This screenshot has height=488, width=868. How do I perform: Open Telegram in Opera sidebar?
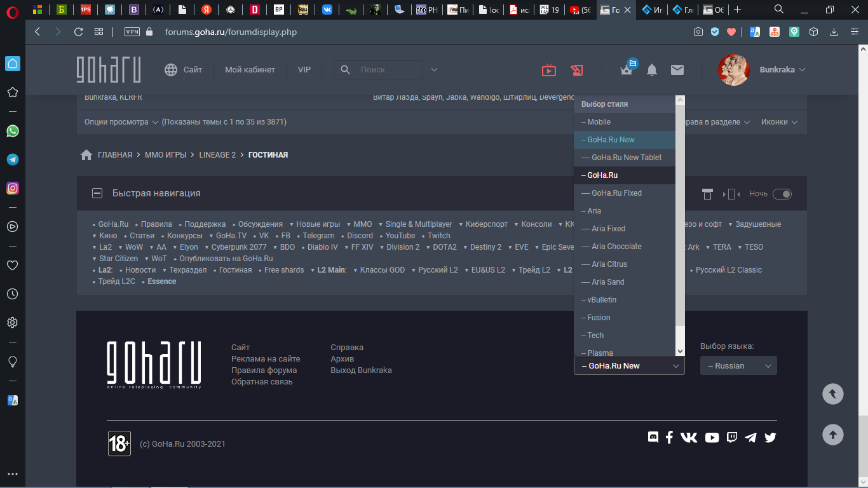tap(12, 159)
